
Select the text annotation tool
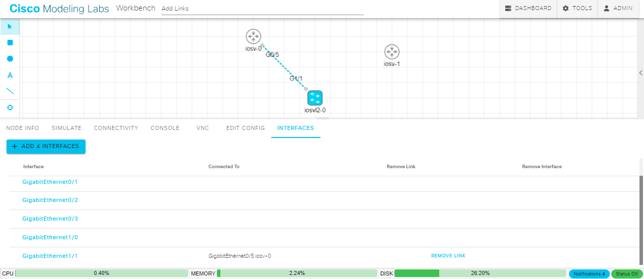[10, 75]
